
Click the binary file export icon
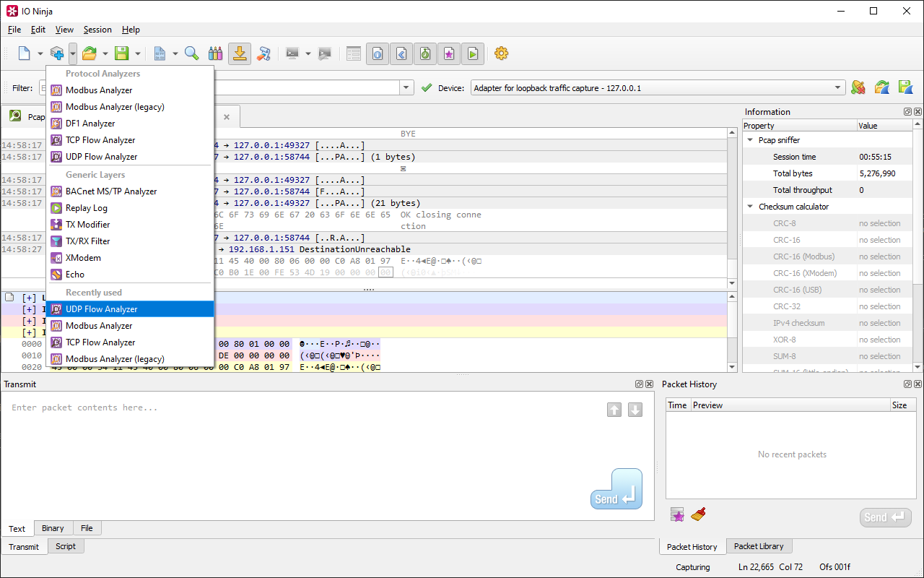click(160, 53)
